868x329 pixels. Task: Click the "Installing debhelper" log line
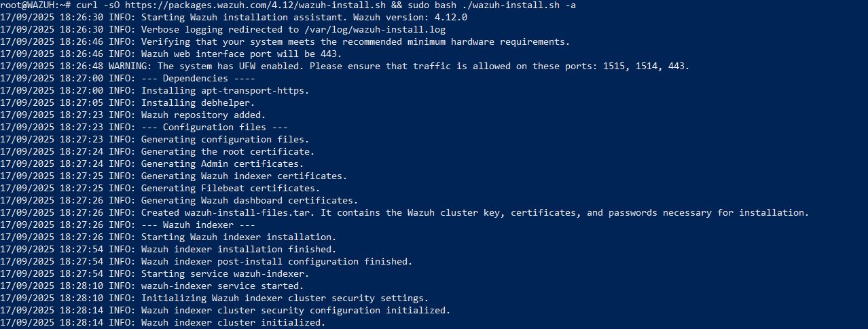[198, 102]
